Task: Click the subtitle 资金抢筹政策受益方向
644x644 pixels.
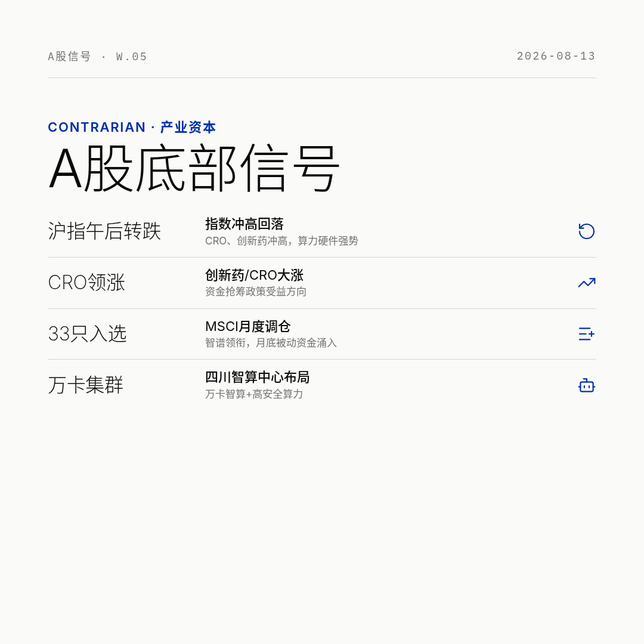Action: [x=256, y=292]
